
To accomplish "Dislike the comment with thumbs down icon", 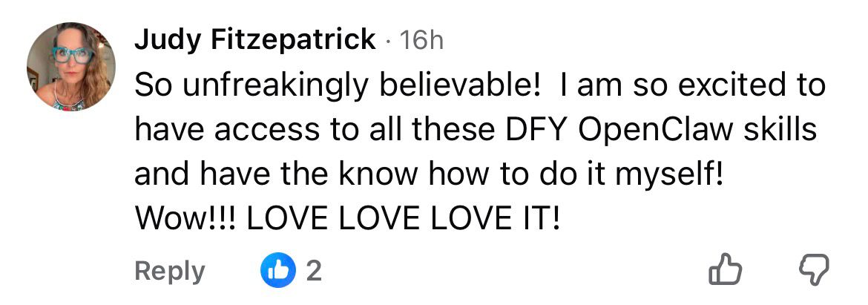I will point(814,271).
